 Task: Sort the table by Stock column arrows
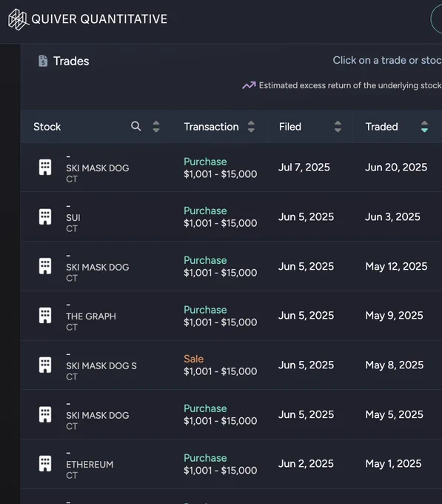156,126
